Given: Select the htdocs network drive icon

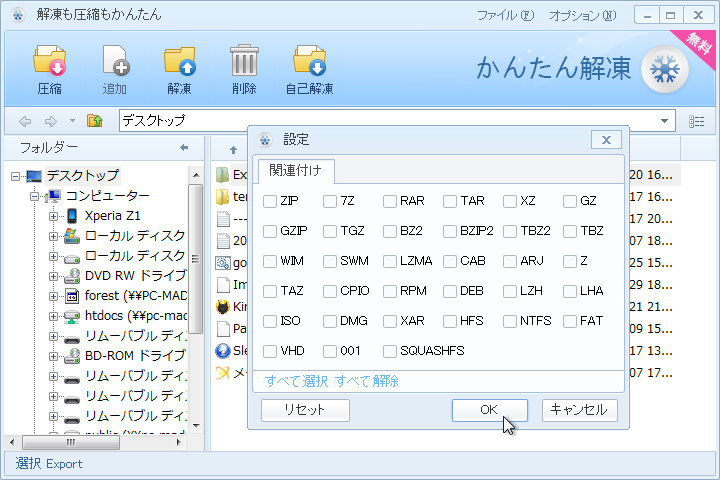Looking at the screenshot, I should [72, 316].
